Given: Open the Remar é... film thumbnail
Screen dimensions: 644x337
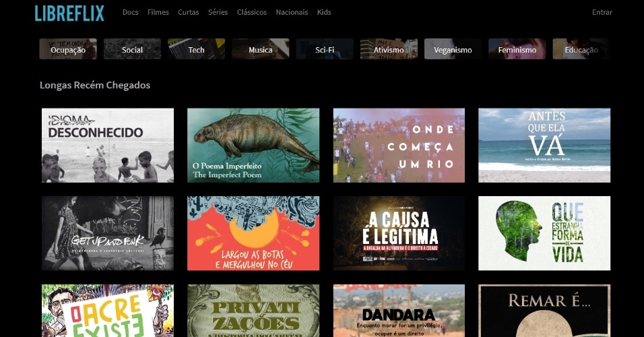Looking at the screenshot, I should point(544,311).
